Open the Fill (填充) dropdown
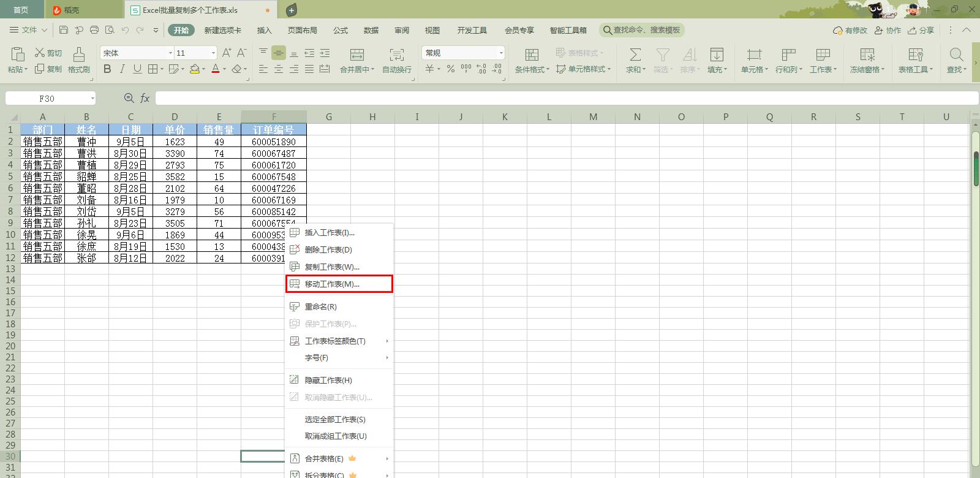Screen dimensions: 980x478 point(717,60)
